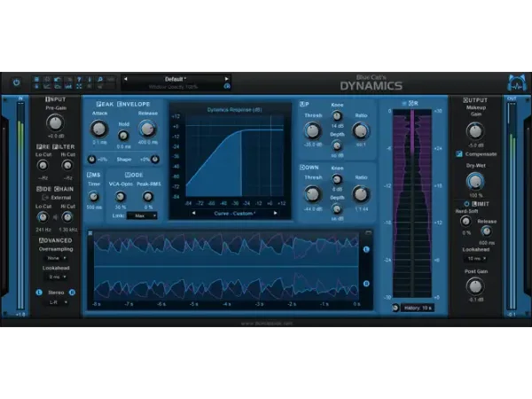Select next curve with right arrow
This screenshot has width=532, height=399.
tap(275, 213)
